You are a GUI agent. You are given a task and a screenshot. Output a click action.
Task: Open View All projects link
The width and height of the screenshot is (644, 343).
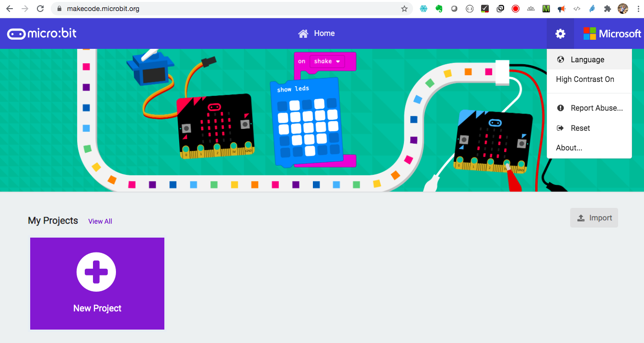tap(100, 221)
